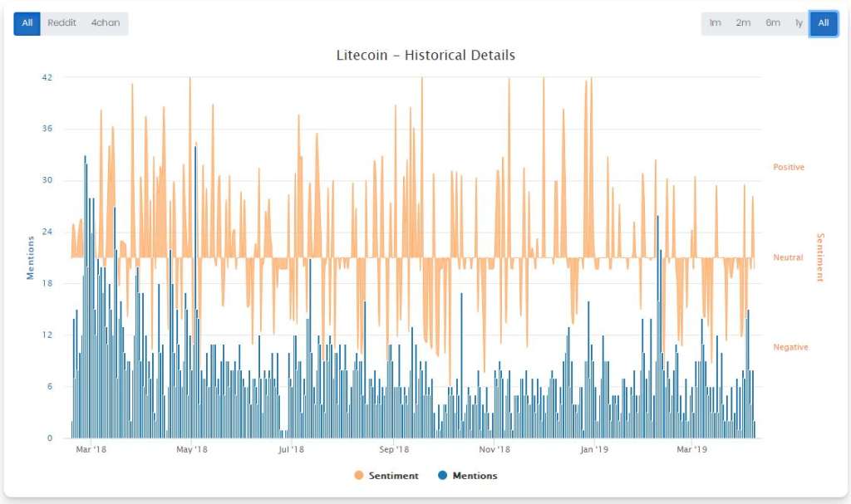Click the Mar '18 x-axis label
Viewport: 851px width, 504px height.
pyautogui.click(x=91, y=449)
